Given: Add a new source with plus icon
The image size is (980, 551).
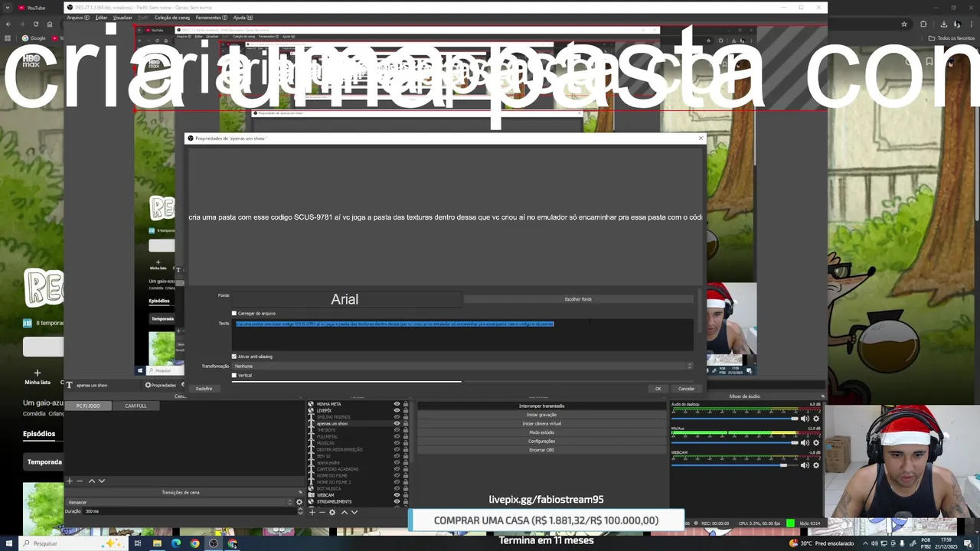Looking at the screenshot, I should pyautogui.click(x=312, y=512).
